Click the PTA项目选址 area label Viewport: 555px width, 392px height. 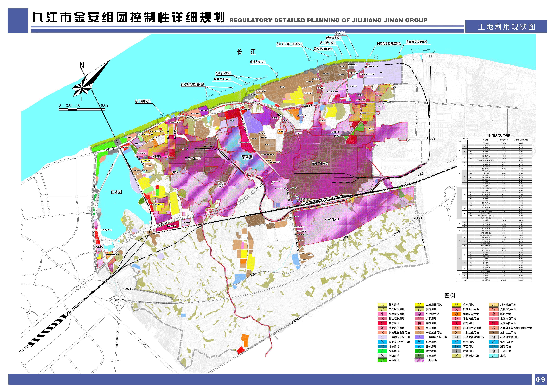click(332, 219)
